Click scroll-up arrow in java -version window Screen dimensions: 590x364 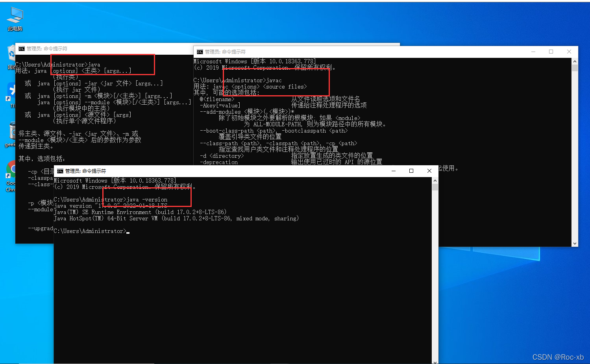435,181
